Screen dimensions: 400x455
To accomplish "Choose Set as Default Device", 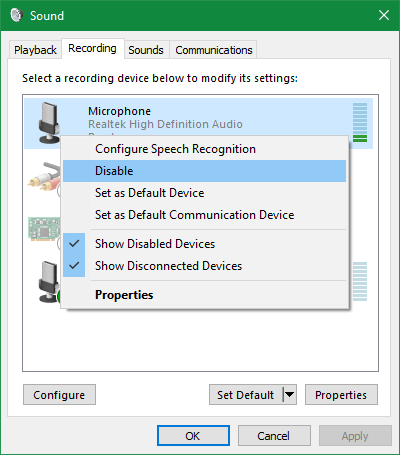I will [204, 193].
